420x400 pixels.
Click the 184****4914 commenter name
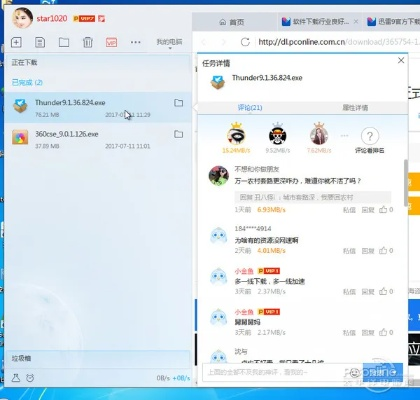point(253,229)
